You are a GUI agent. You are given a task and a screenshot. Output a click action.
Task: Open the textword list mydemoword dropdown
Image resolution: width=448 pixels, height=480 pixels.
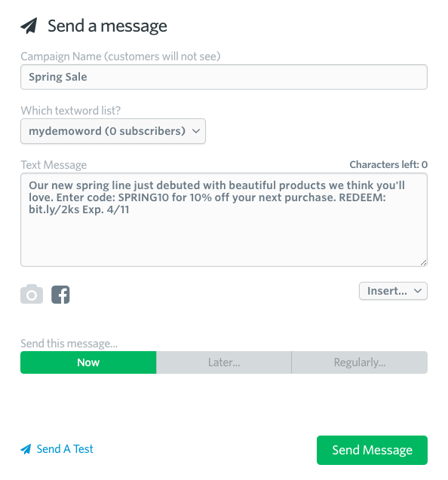(x=113, y=131)
